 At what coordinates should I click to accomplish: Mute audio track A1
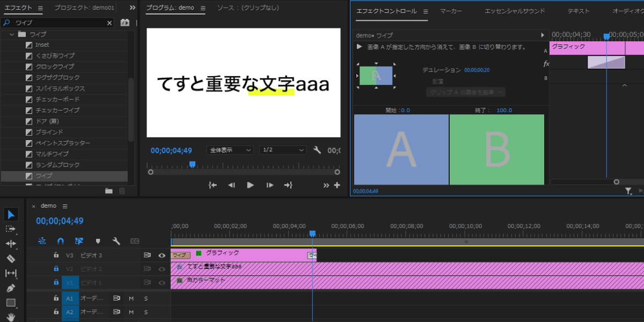click(x=131, y=298)
